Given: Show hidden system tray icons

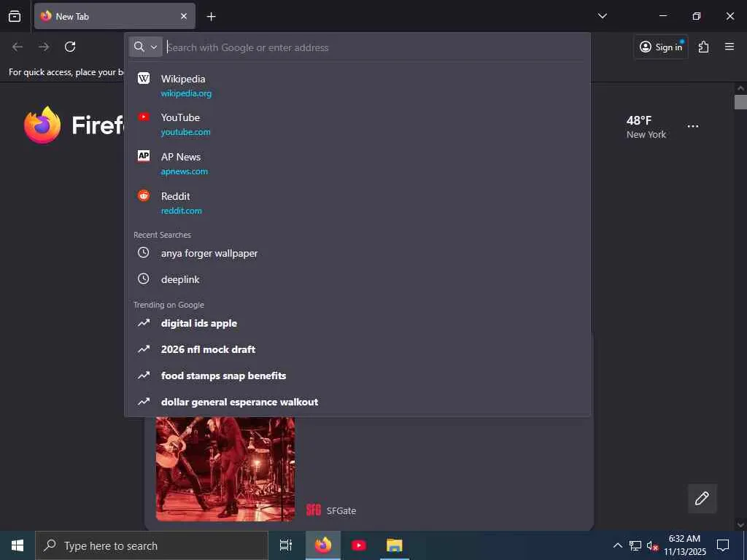Looking at the screenshot, I should coord(617,545).
